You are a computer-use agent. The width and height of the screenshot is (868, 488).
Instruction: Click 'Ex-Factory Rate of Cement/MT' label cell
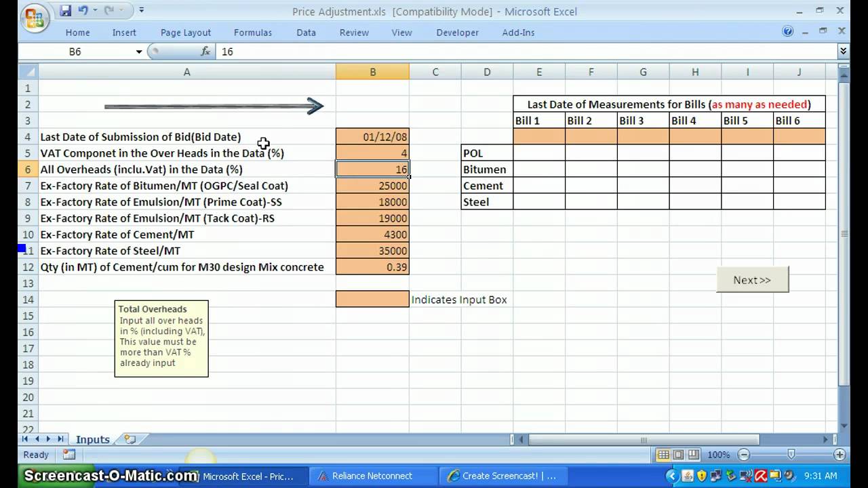click(x=186, y=235)
